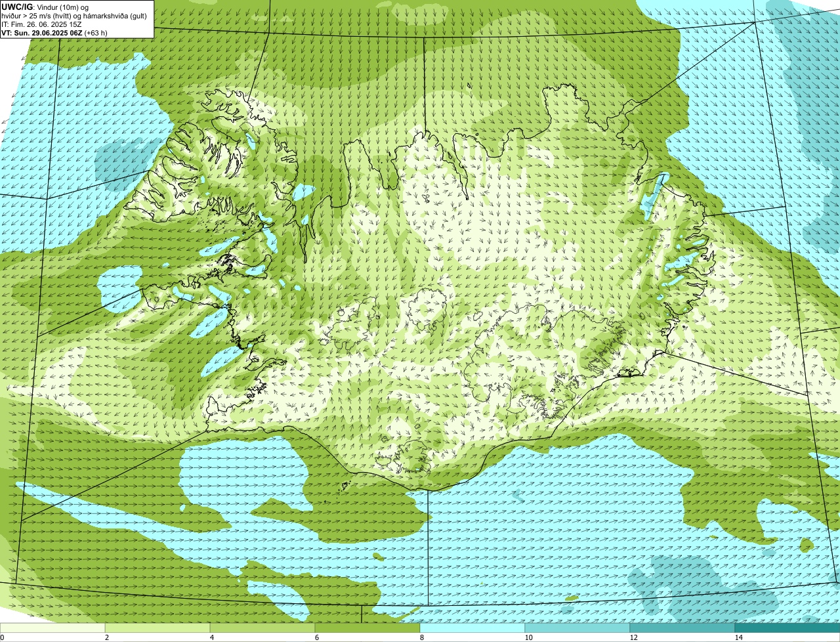Click the "UWC/IG: Vindur (10m) og" title line

[45, 7]
